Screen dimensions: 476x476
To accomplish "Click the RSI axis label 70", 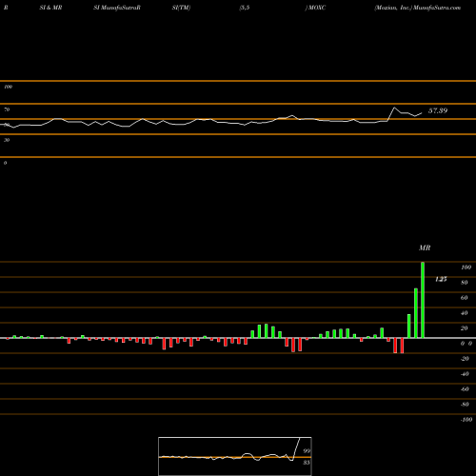I will [x=7, y=109].
